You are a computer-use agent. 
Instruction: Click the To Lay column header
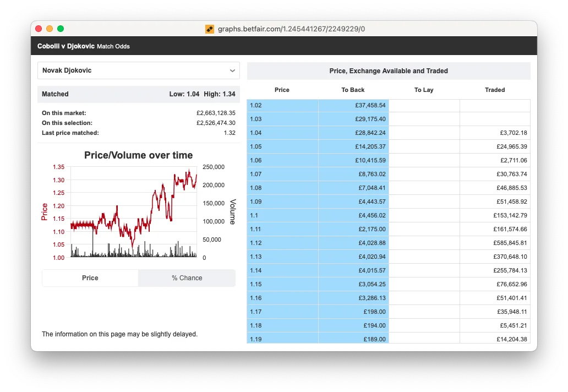pyautogui.click(x=424, y=90)
